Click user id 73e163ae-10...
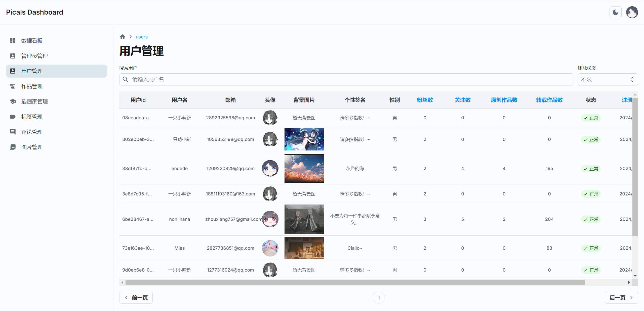 138,248
